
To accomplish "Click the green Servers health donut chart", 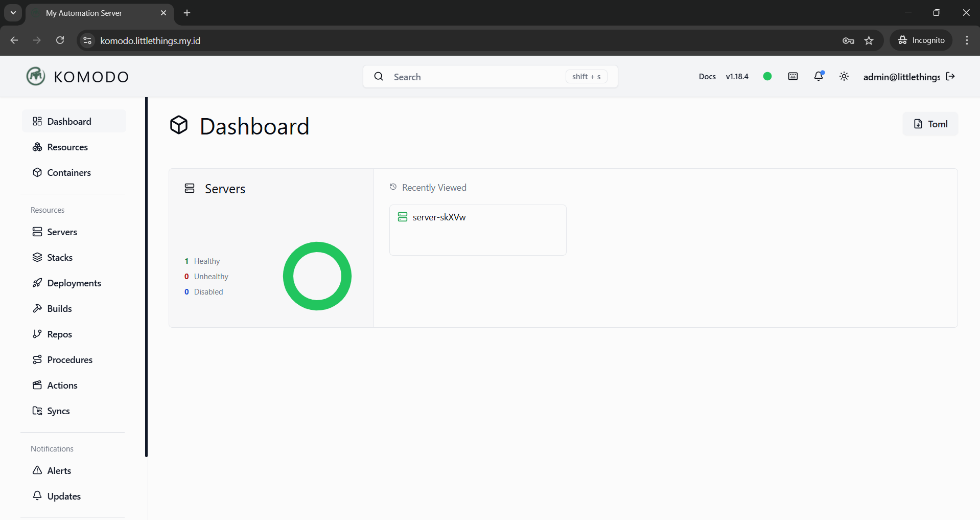I will [x=317, y=276].
